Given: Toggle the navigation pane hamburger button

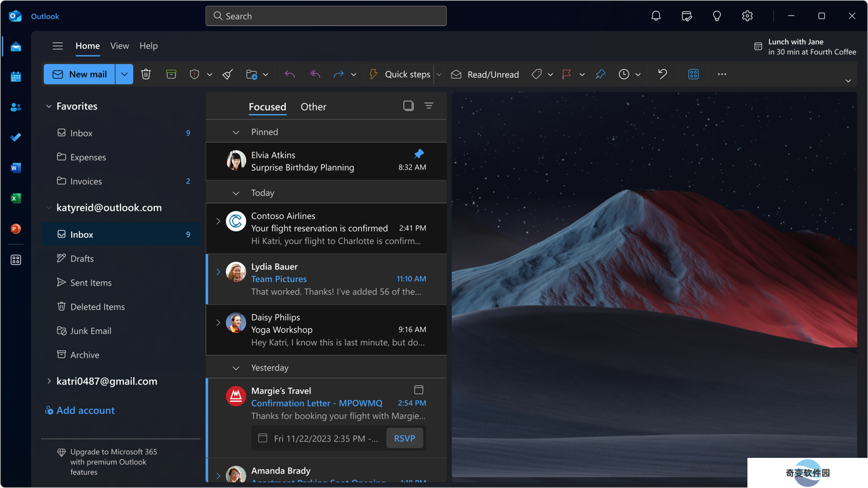Looking at the screenshot, I should (x=57, y=46).
